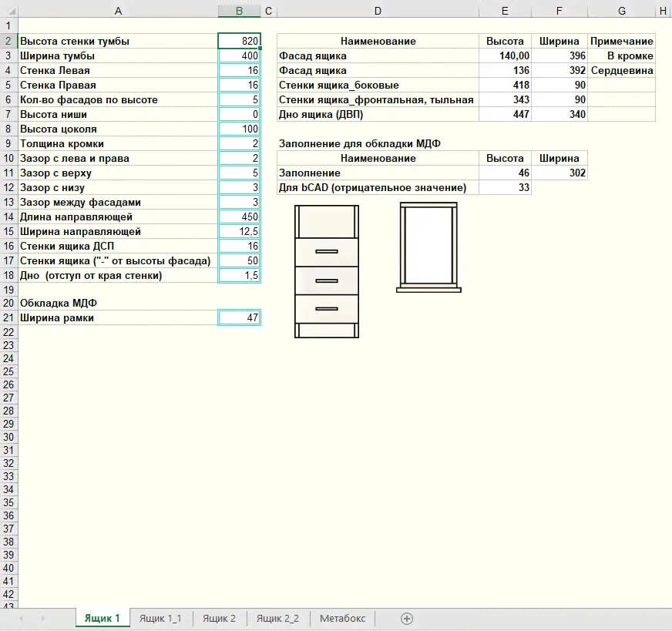Add a new sheet with plus icon
The height and width of the screenshot is (631, 672).
point(407,618)
